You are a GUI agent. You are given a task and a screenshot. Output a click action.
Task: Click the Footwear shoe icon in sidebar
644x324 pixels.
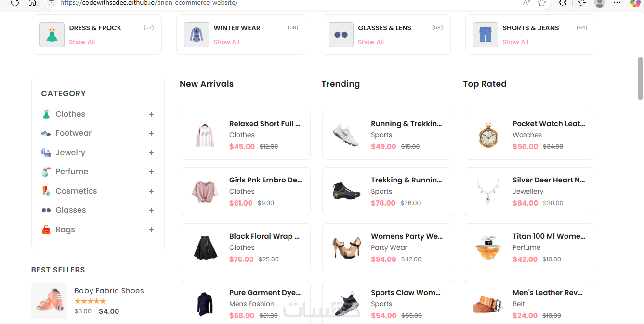point(46,133)
